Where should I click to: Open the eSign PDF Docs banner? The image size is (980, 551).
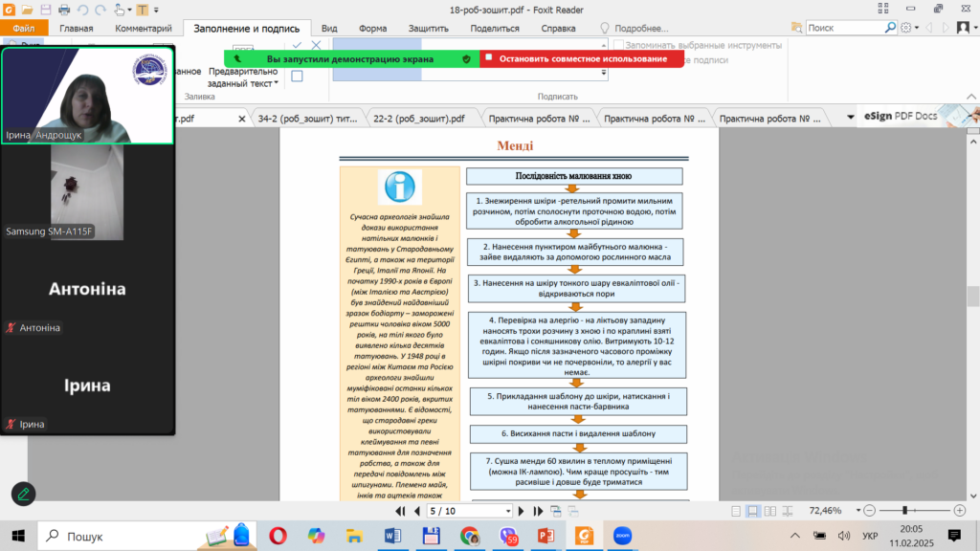pos(920,116)
